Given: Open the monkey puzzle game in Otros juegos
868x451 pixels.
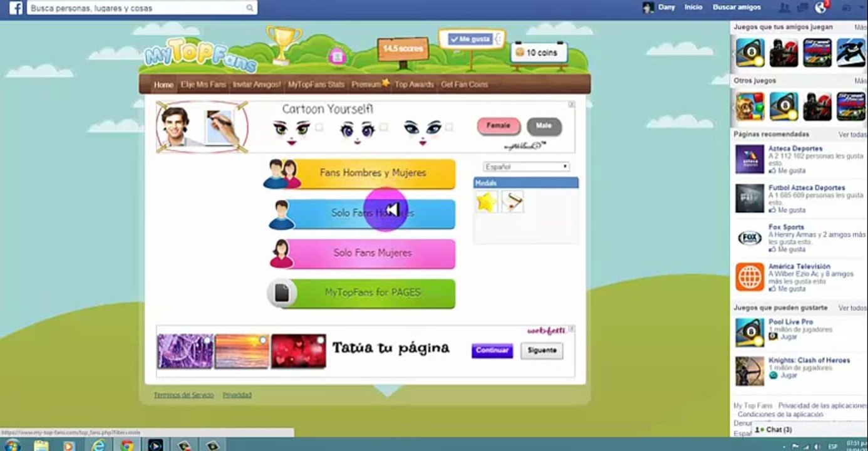Looking at the screenshot, I should [x=750, y=106].
